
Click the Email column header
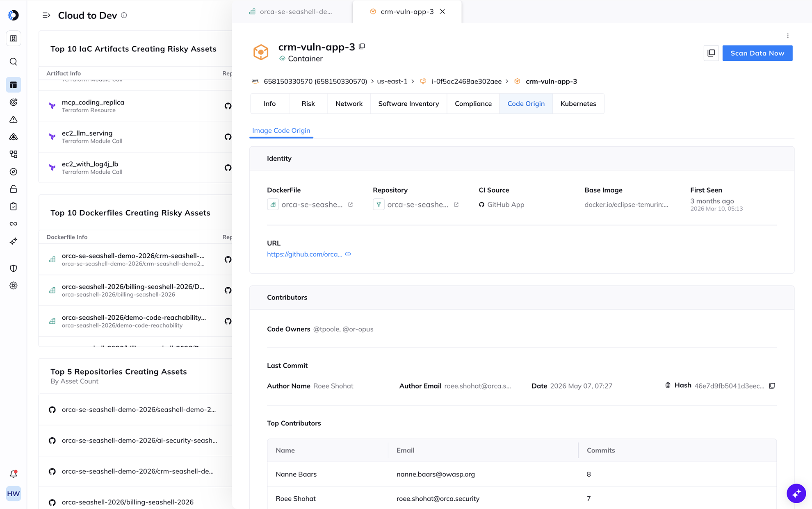pyautogui.click(x=405, y=450)
